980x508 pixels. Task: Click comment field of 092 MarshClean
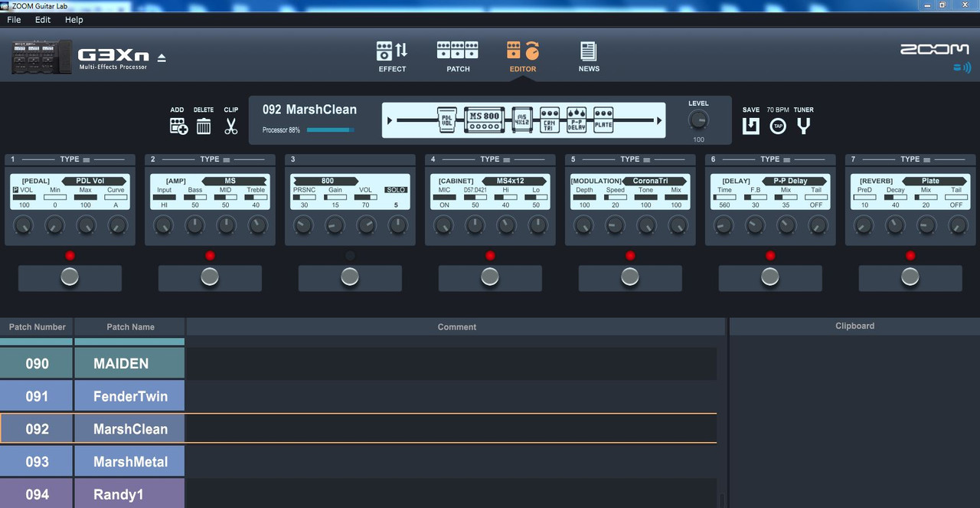(451, 429)
